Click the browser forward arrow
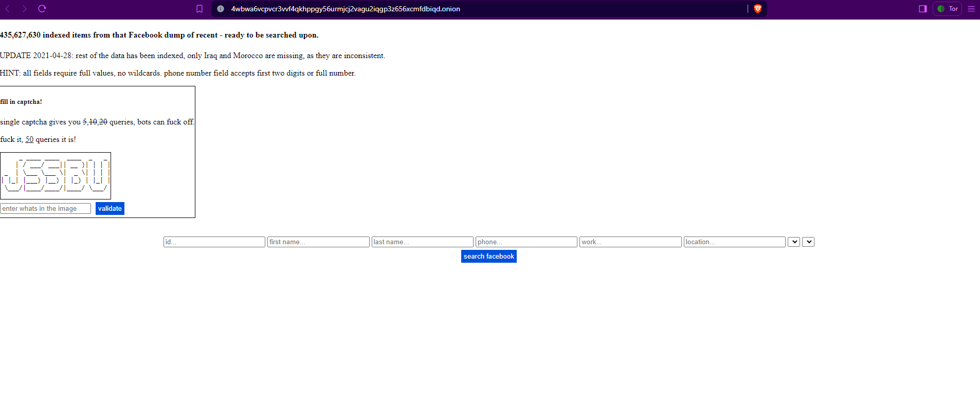The image size is (980, 400). click(25, 9)
